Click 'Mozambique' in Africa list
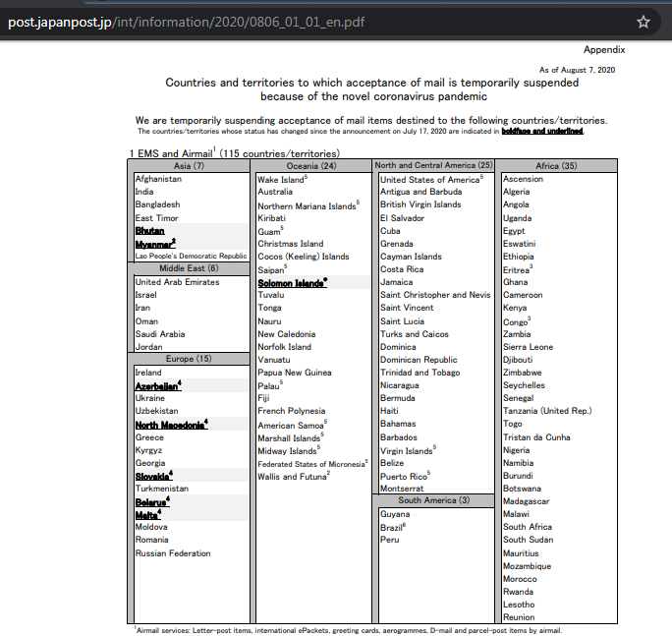The image size is (672, 636). pyautogui.click(x=527, y=566)
